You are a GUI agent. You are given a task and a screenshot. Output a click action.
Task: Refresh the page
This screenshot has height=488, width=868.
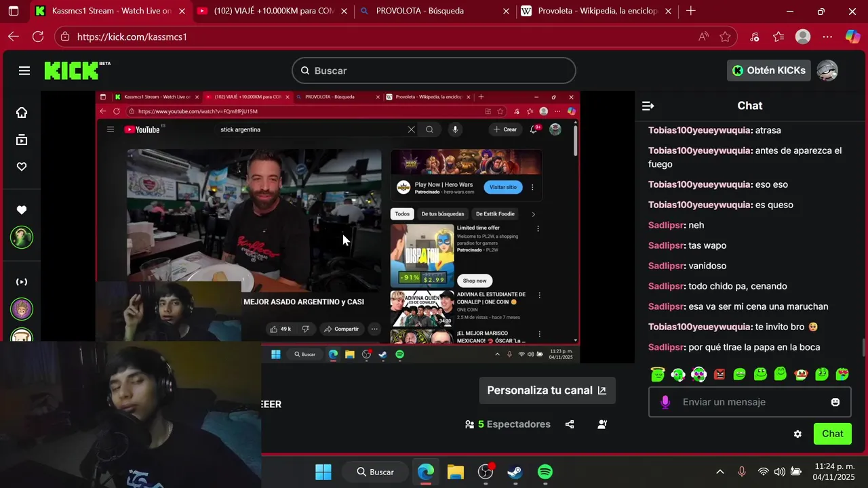pos(38,37)
